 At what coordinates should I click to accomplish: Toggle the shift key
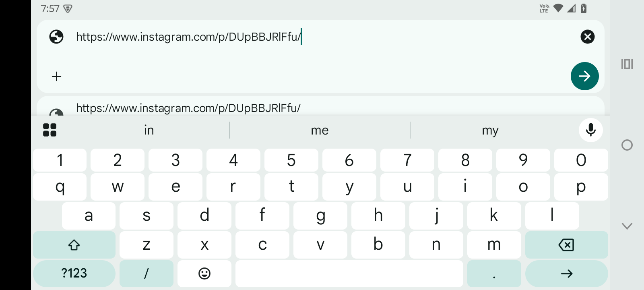point(74,245)
